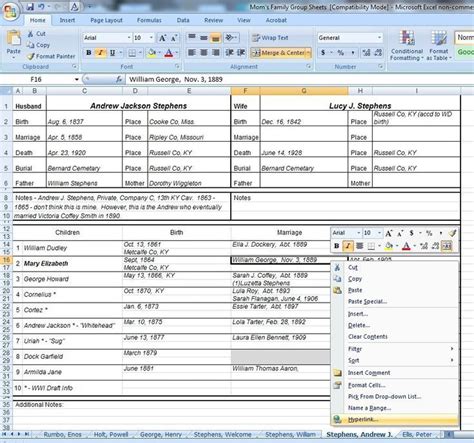Image resolution: width=474 pixels, height=443 pixels.
Task: Select Paste Special... in context menu
Action: tap(395, 302)
